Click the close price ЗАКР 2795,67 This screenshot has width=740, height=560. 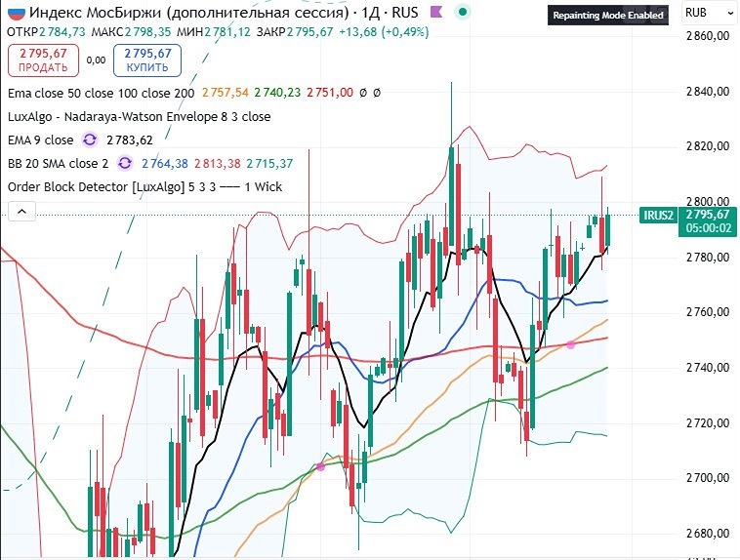click(295, 32)
